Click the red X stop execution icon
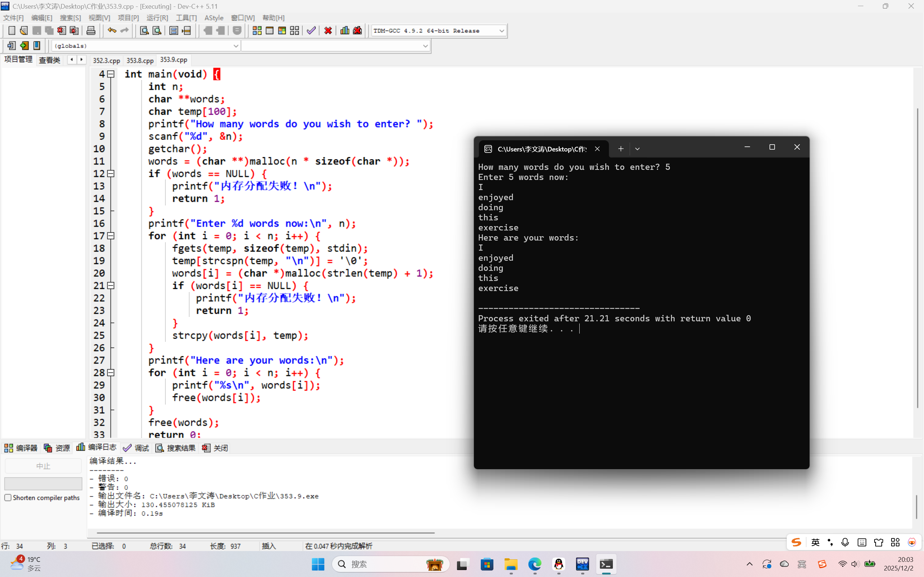The height and width of the screenshot is (577, 924). coord(328,31)
